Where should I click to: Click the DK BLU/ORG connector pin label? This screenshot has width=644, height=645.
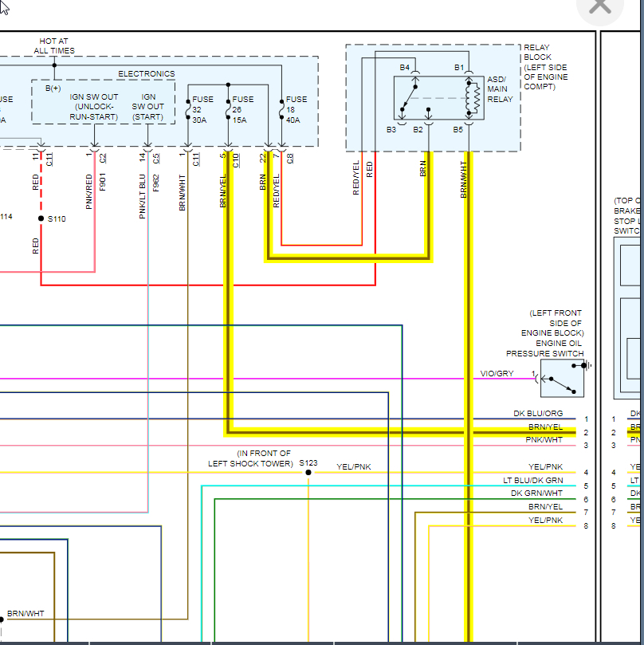coord(538,413)
